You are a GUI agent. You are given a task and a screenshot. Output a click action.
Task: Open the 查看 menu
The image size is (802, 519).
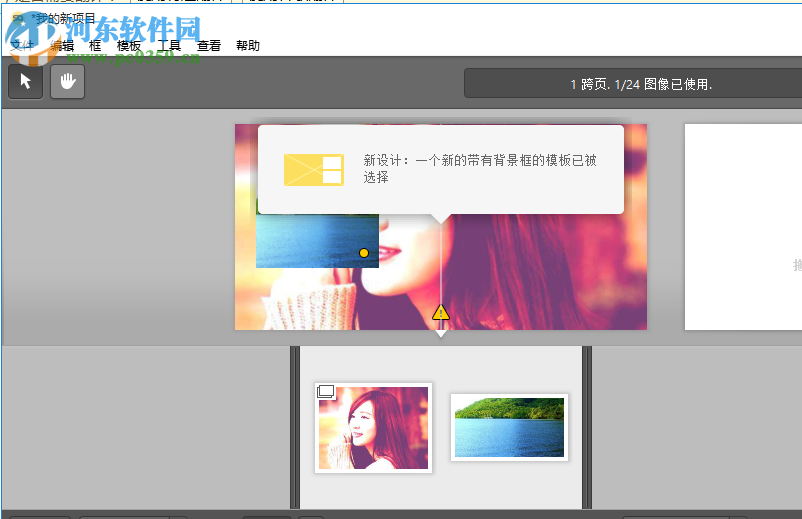(x=209, y=46)
